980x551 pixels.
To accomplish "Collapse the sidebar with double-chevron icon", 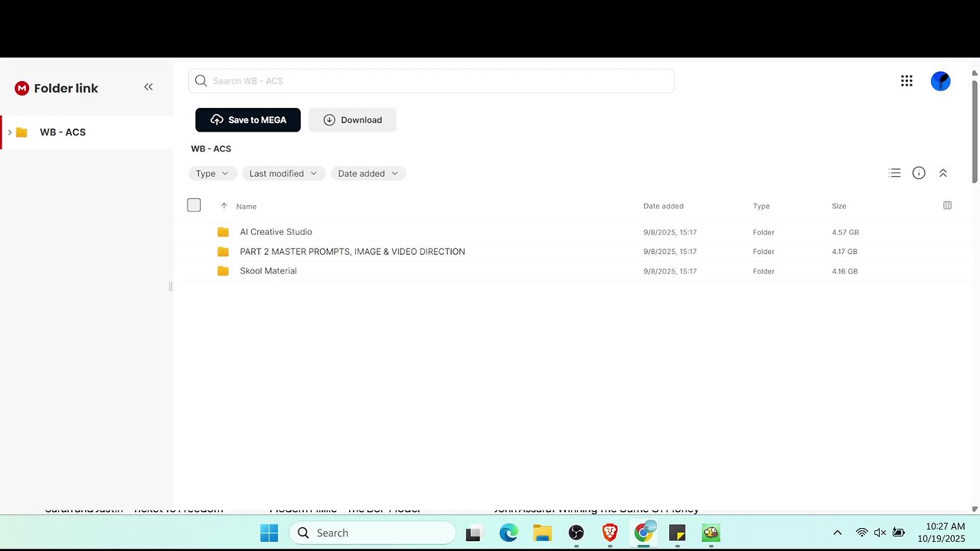I will pyautogui.click(x=149, y=87).
